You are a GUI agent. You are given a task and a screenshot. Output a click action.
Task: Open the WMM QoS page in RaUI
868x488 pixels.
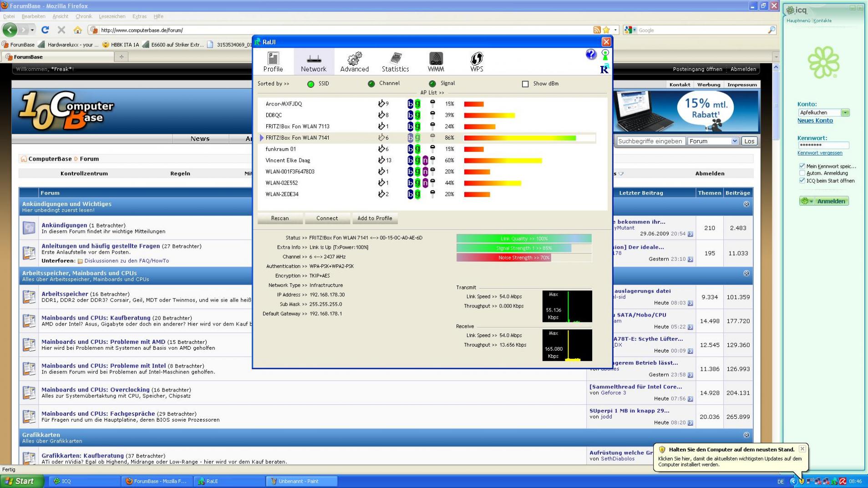436,61
